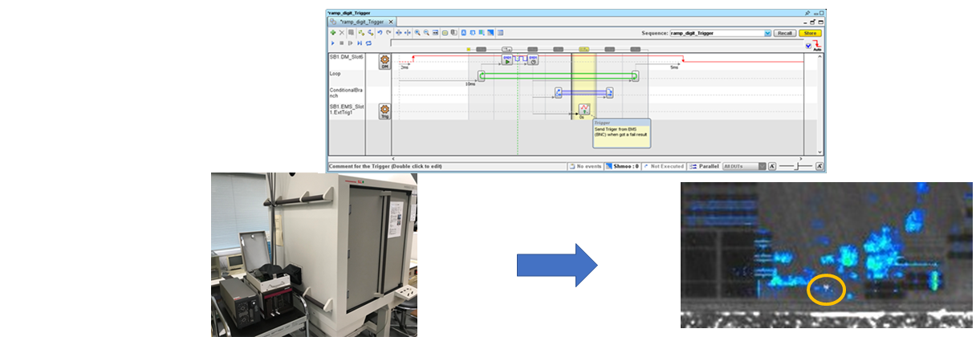Click the yellow Store button
980x337 pixels.
point(810,33)
